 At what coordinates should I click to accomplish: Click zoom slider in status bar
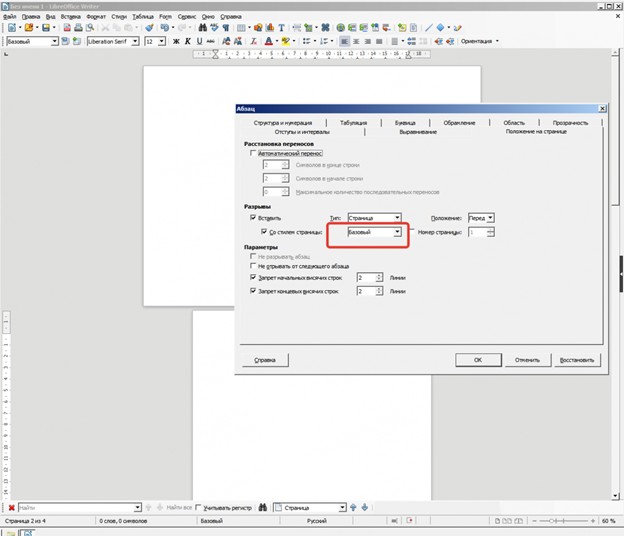coord(564,520)
